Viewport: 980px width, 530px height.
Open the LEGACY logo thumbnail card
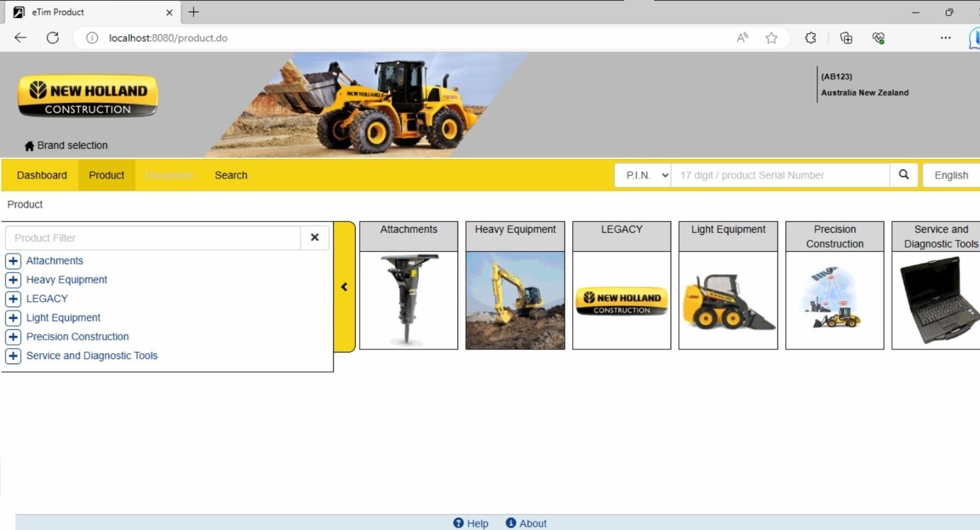pyautogui.click(x=622, y=300)
